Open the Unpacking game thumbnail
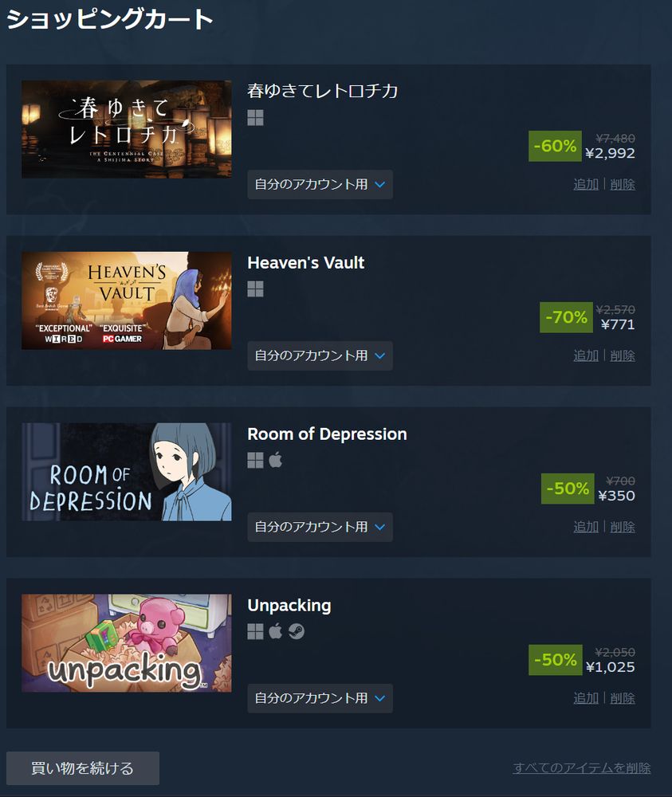 [x=127, y=643]
